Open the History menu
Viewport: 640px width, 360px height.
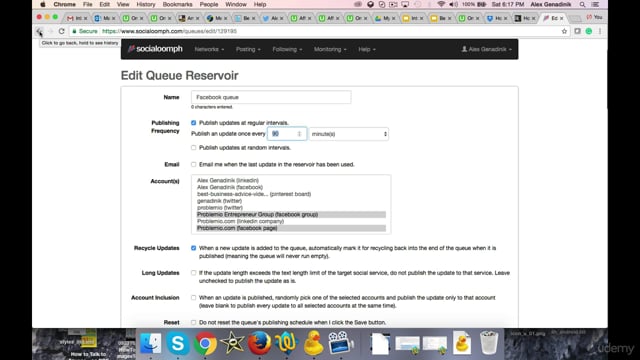click(146, 4)
